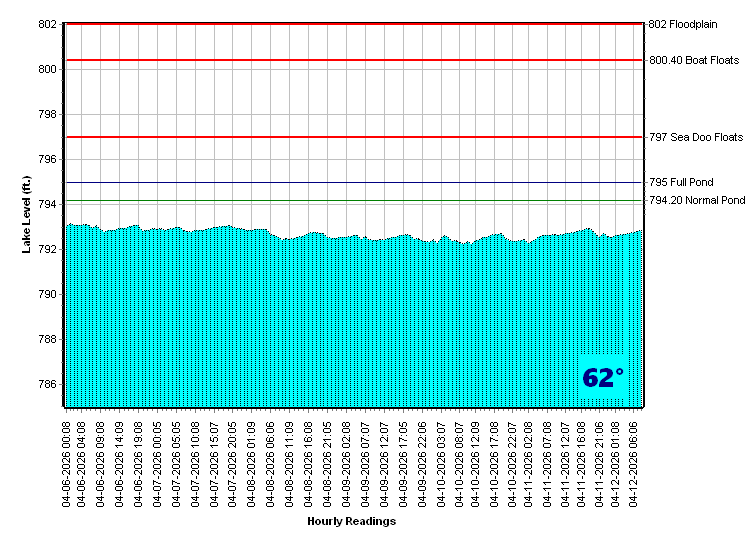The image size is (750, 550).
Task: Click the 04-08-2026 01:09 time label
Action: tap(252, 461)
